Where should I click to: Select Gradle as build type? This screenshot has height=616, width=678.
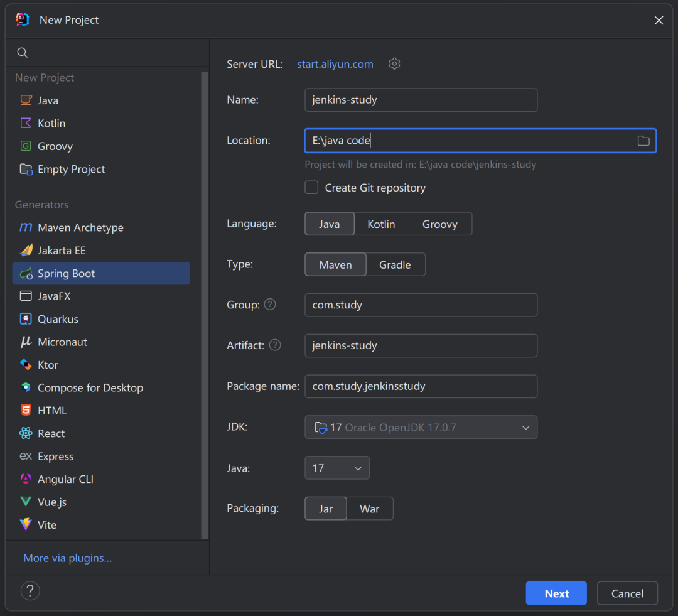tap(395, 265)
